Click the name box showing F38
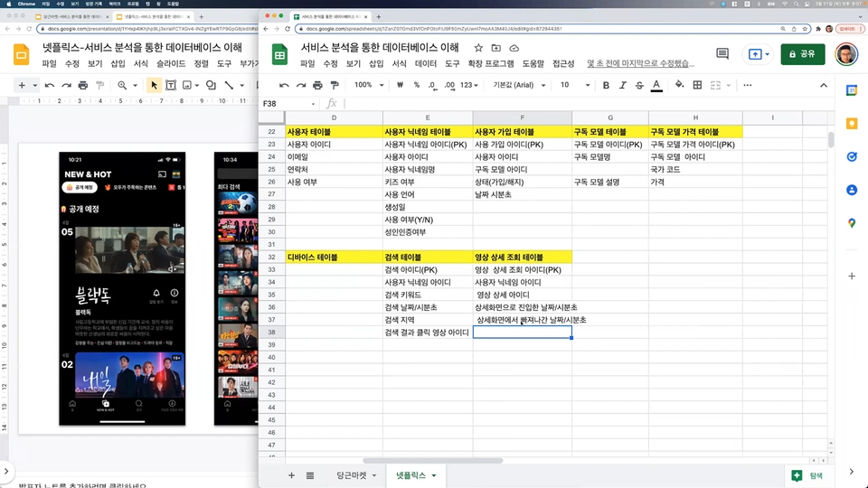Screen dimensions: 868x488 tap(288, 103)
